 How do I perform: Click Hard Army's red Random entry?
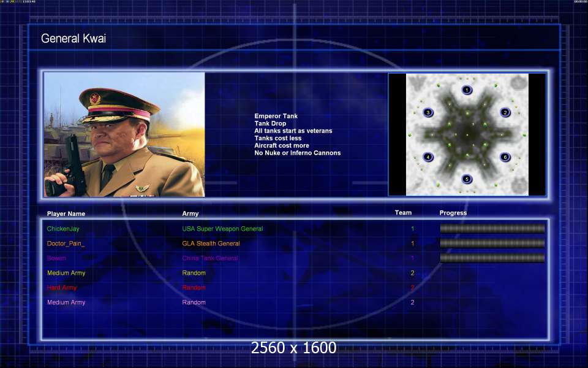pyautogui.click(x=194, y=288)
